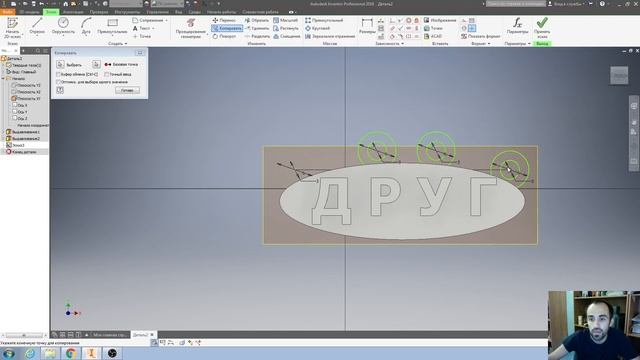Click the ViewCube in viewport

(x=619, y=76)
